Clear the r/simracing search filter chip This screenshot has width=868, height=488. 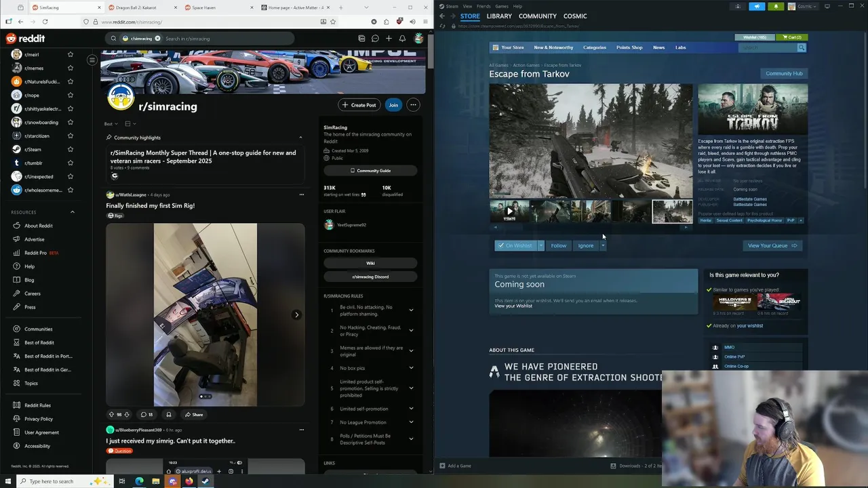[x=157, y=39]
